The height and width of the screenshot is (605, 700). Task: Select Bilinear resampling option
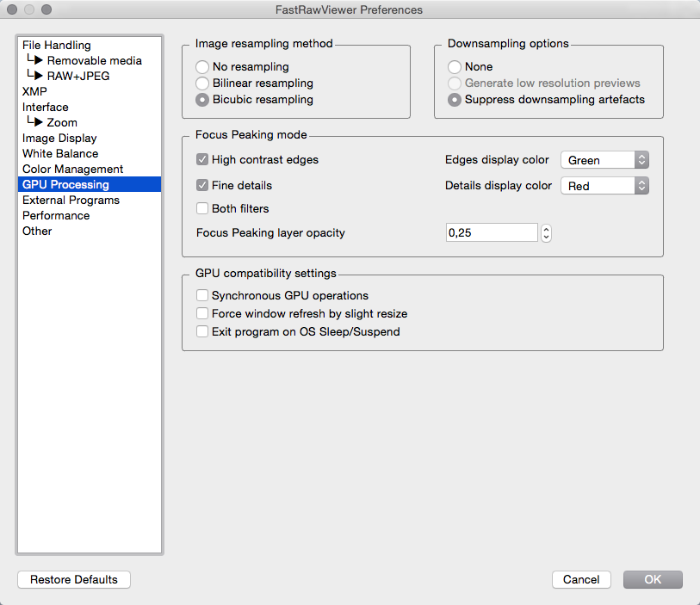coord(202,83)
